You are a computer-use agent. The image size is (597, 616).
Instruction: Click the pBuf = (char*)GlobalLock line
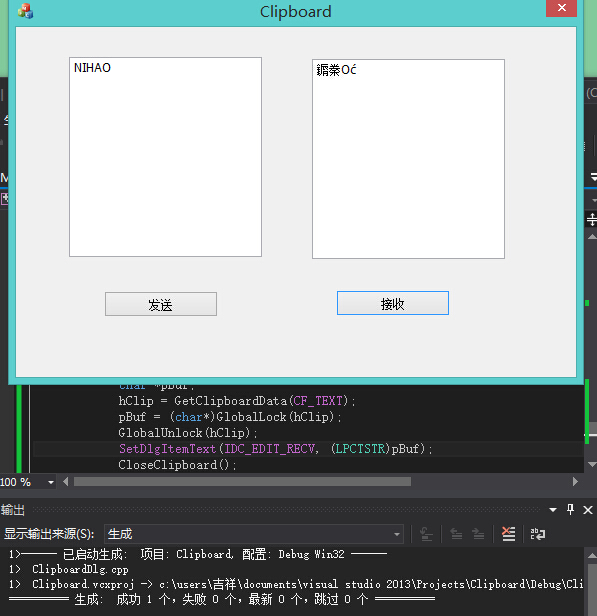[230, 416]
